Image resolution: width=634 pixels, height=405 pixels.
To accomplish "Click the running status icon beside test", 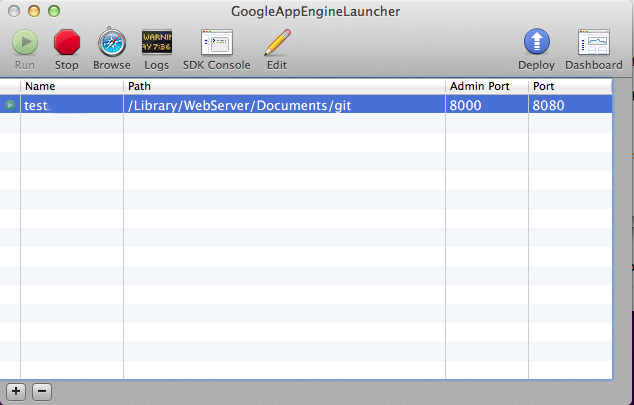I will [x=10, y=105].
